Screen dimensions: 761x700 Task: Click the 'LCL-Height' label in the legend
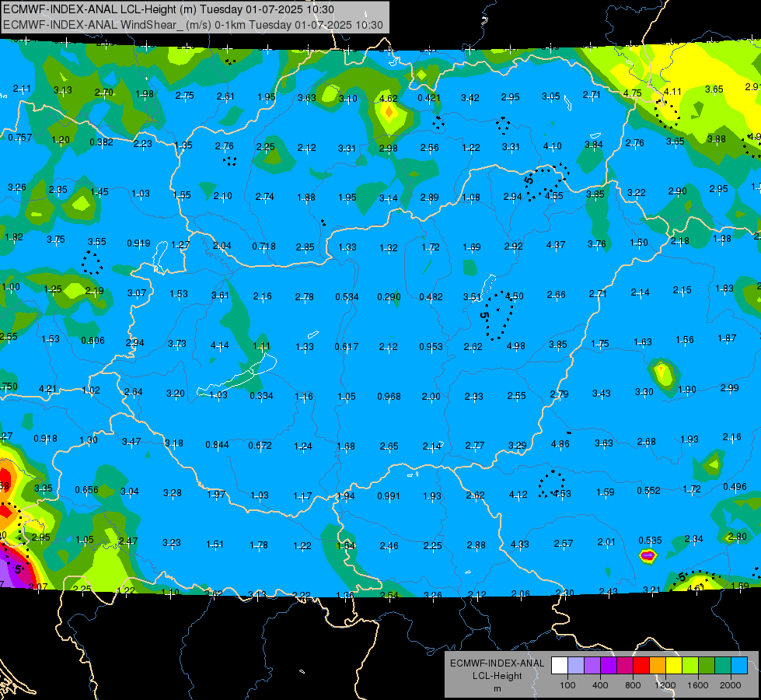497,676
